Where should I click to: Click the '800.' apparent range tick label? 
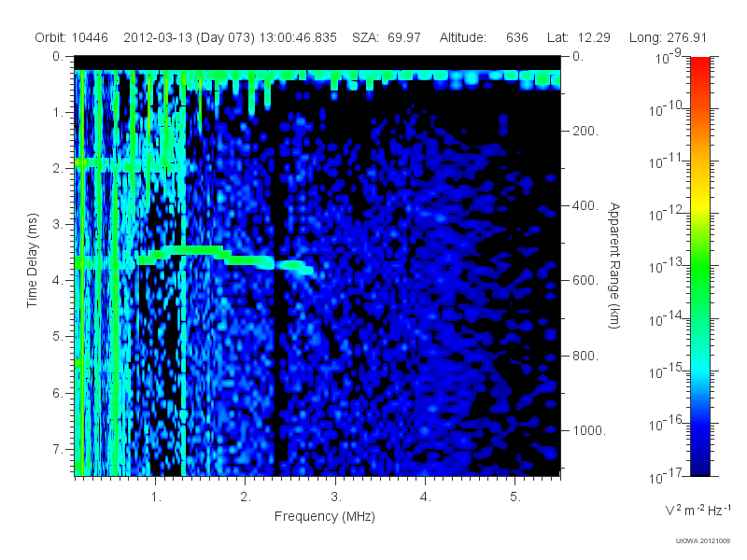[585, 356]
